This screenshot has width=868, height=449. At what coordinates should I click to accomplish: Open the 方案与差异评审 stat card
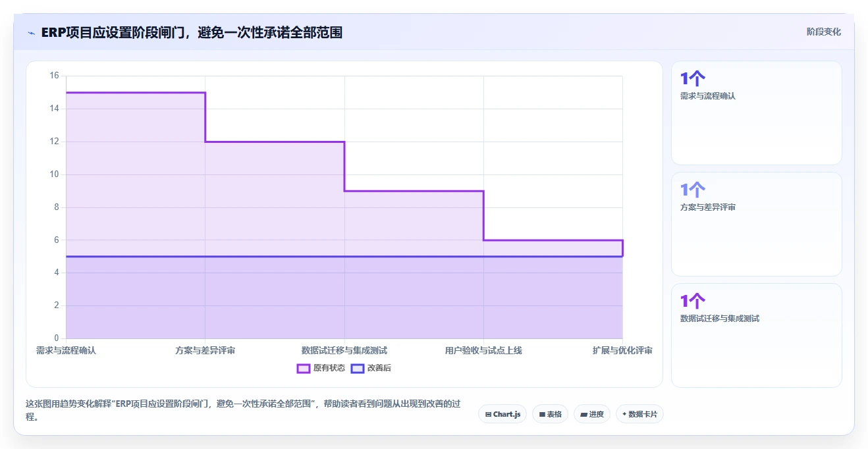757,224
